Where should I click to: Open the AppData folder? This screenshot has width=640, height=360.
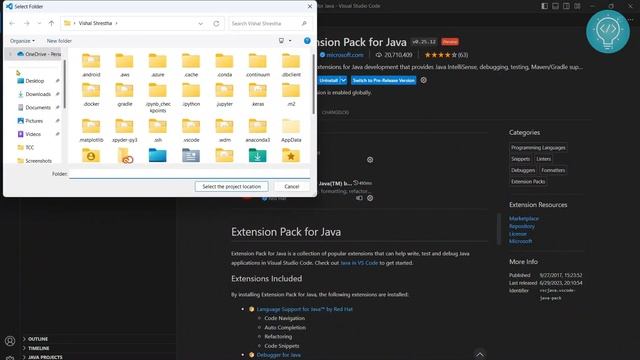pyautogui.click(x=291, y=131)
